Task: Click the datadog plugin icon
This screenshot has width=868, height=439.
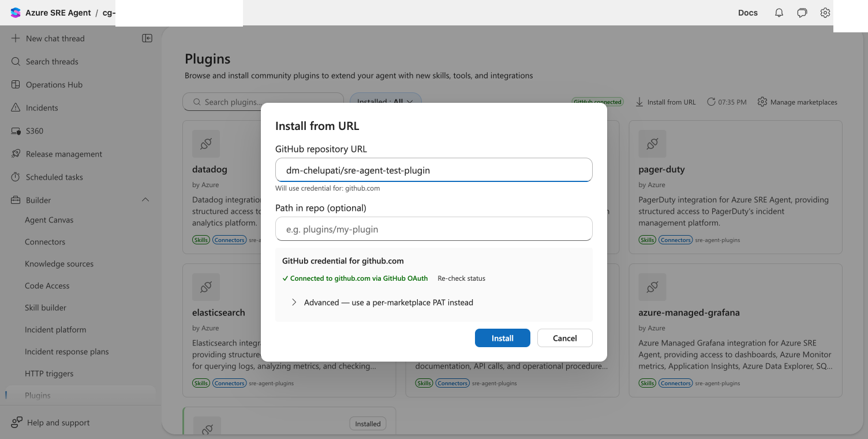Action: click(206, 144)
